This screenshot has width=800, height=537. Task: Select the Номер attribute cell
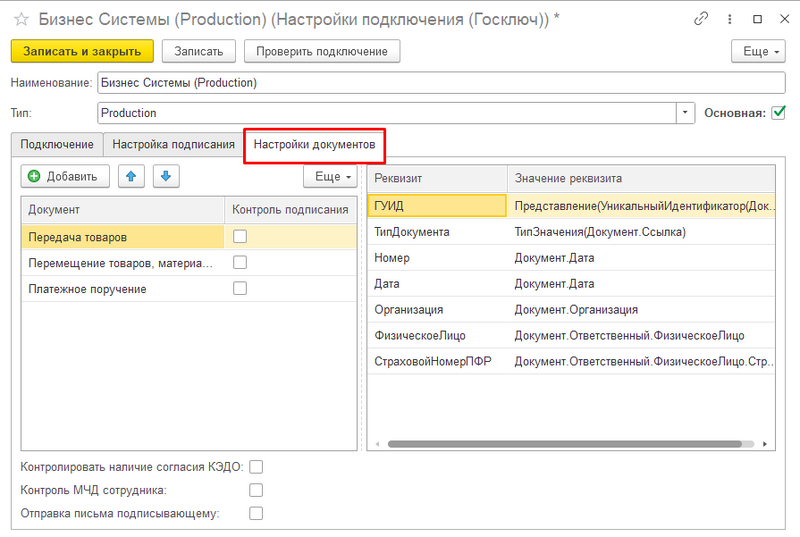click(437, 258)
